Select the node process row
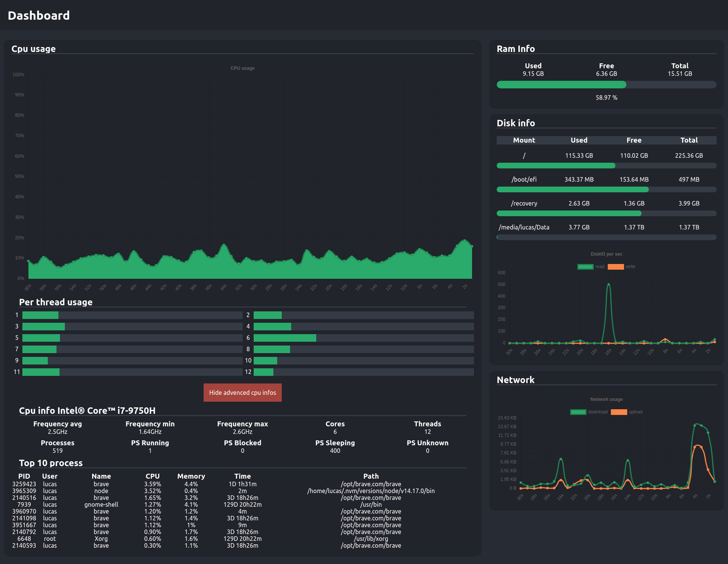728x564 pixels. click(101, 491)
